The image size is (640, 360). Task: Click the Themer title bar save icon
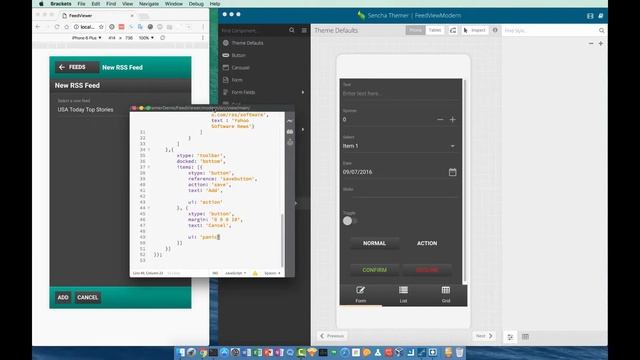point(601,16)
